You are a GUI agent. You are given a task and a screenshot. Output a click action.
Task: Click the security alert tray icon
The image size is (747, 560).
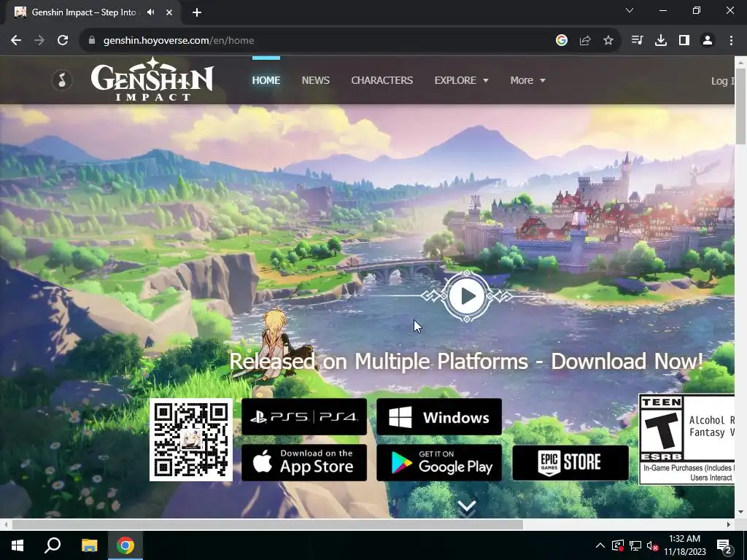pyautogui.click(x=617, y=545)
